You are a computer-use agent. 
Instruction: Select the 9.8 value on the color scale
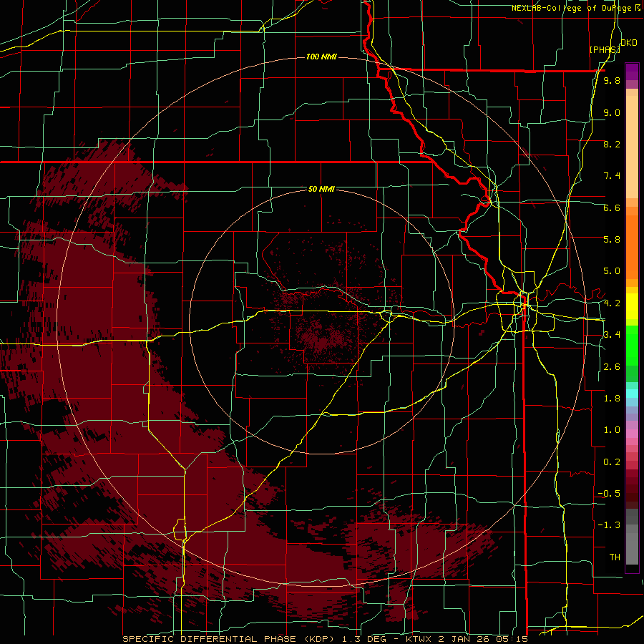tap(612, 80)
